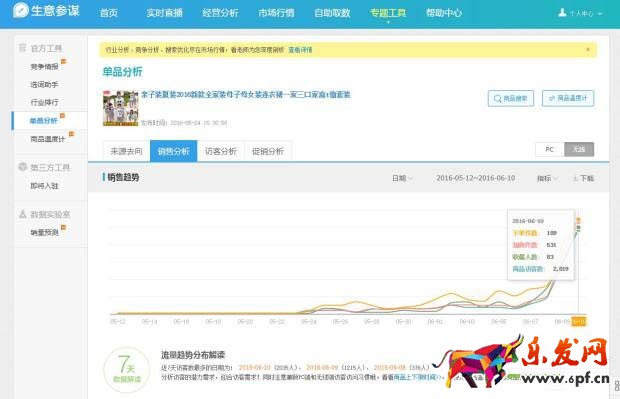620x399 pixels.
Task: Open the 2016-05-12~2016-06-10 date range picker
Action: pyautogui.click(x=475, y=178)
